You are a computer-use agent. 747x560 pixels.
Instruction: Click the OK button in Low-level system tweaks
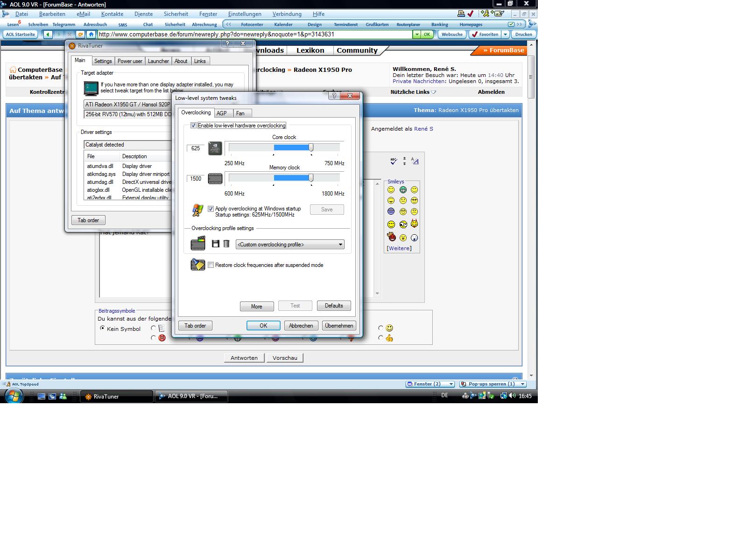263,326
